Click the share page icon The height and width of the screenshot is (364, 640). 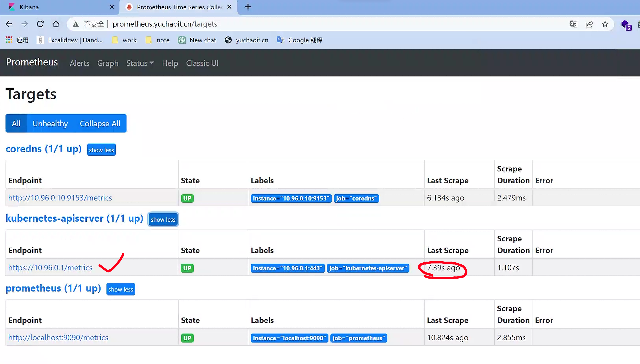589,24
